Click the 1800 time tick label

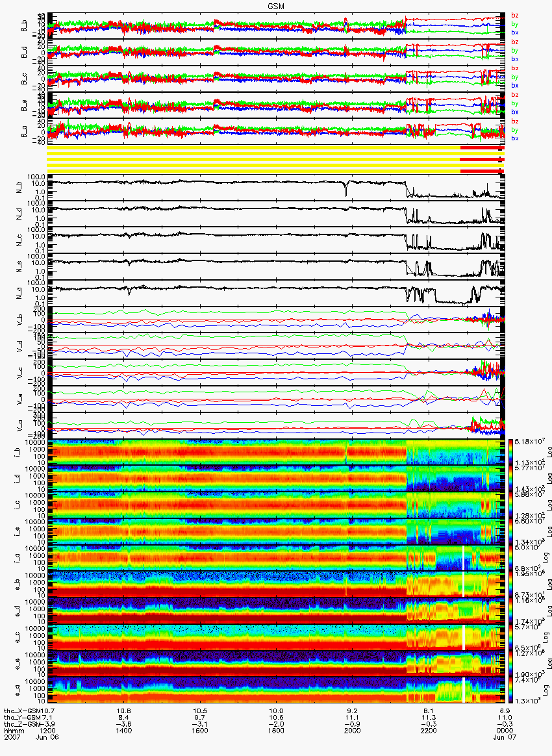coord(276,731)
